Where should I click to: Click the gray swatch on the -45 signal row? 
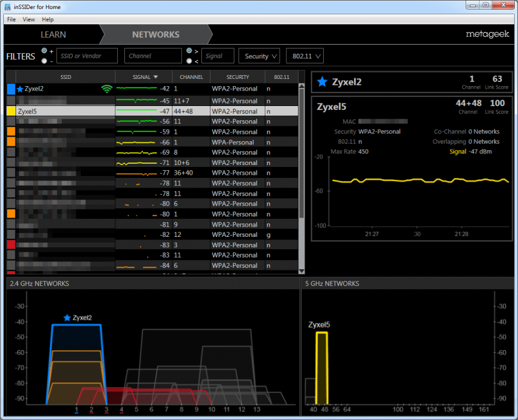(11, 101)
